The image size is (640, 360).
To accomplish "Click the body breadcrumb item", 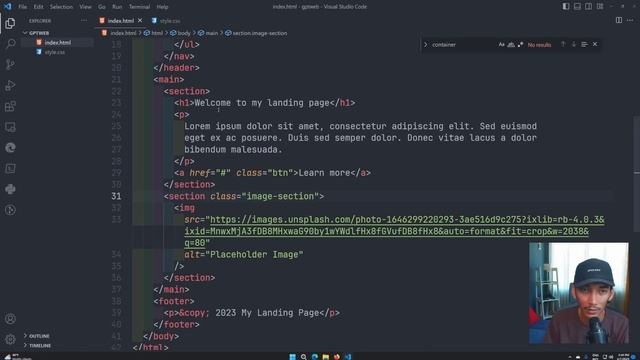I will [x=180, y=33].
